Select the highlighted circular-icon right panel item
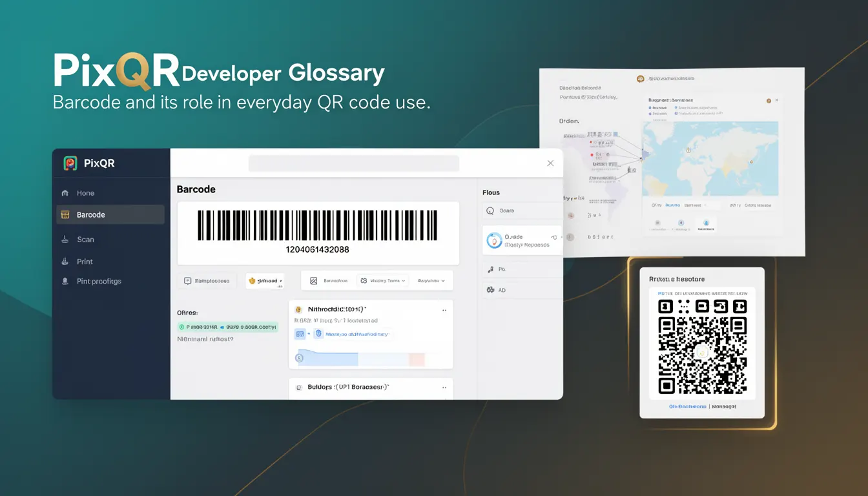The image size is (868, 496). point(522,241)
